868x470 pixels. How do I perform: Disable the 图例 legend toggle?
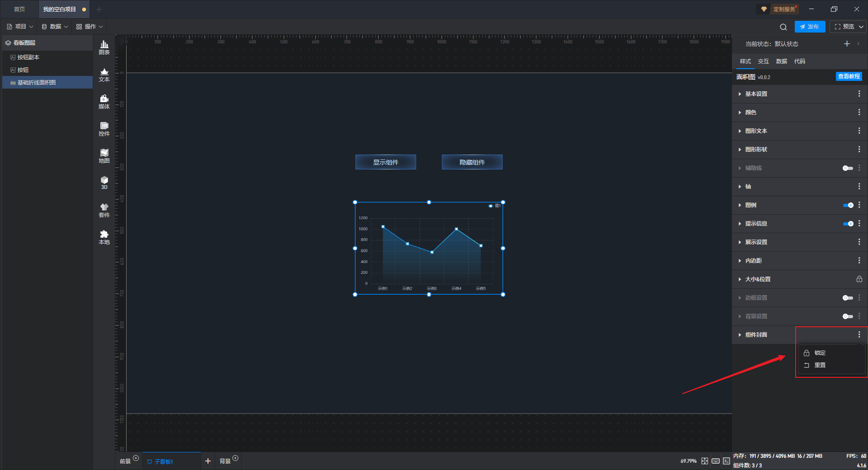pos(848,205)
